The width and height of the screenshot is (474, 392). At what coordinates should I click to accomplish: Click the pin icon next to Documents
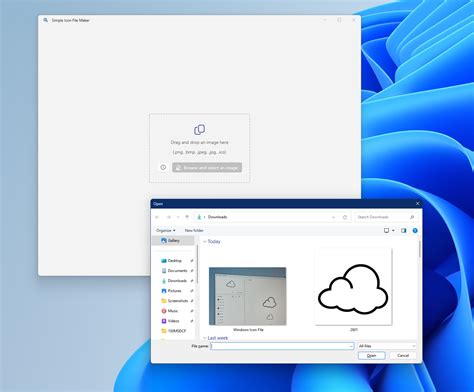click(192, 271)
